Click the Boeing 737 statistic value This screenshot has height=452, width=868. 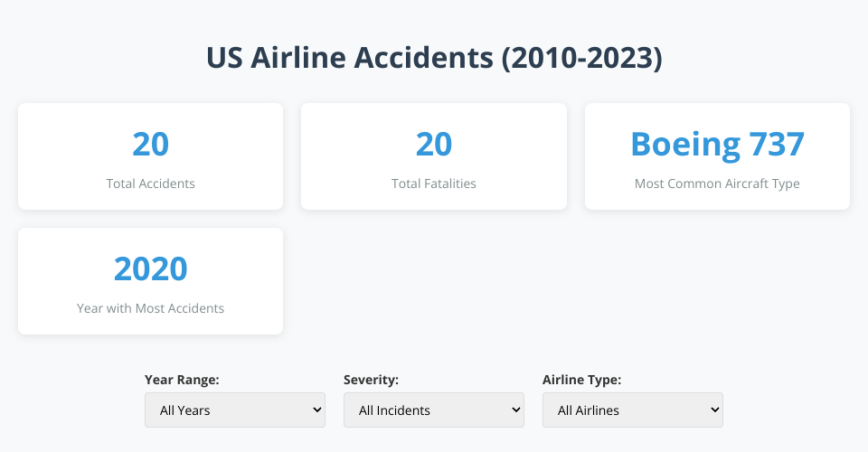click(x=717, y=145)
